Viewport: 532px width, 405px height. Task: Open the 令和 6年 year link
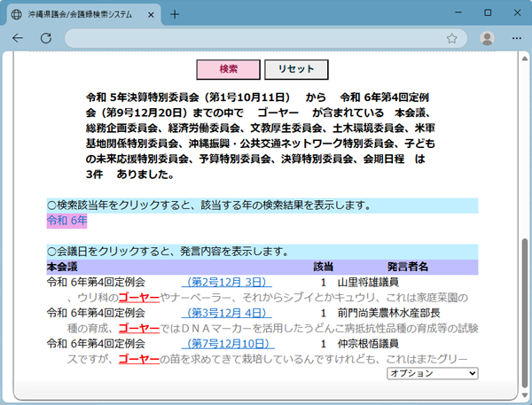pyautogui.click(x=66, y=221)
